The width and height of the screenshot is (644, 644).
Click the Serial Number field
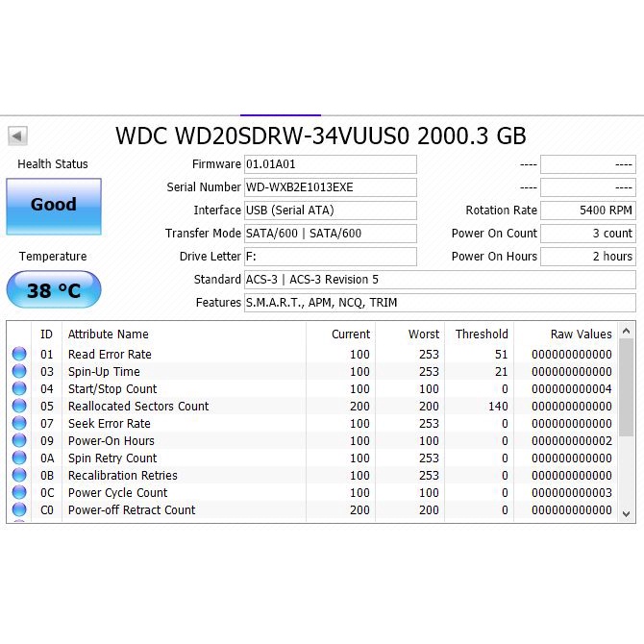click(x=331, y=187)
